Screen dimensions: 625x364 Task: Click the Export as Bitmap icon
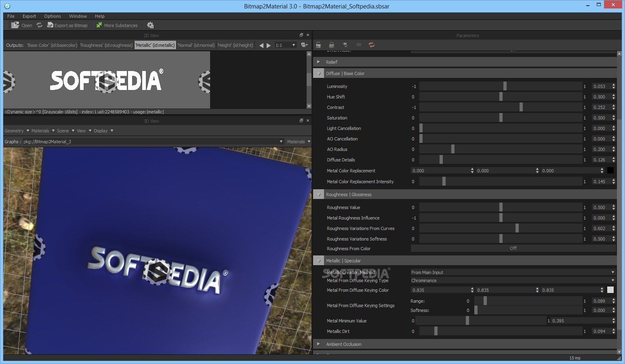[x=50, y=25]
